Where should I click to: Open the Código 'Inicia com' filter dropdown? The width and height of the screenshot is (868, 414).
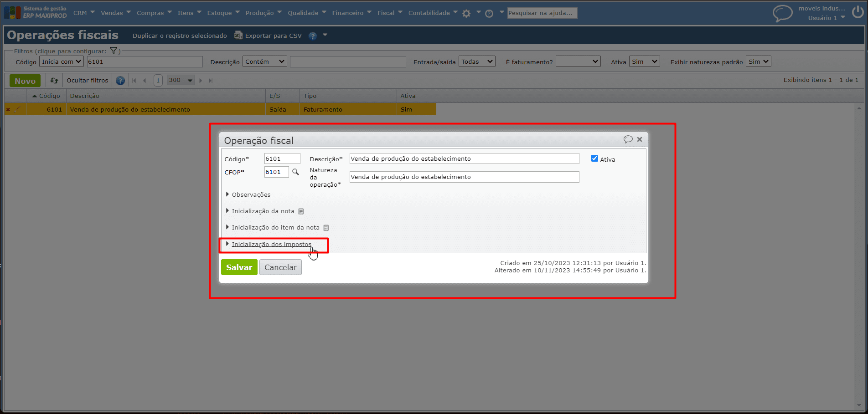click(x=62, y=61)
